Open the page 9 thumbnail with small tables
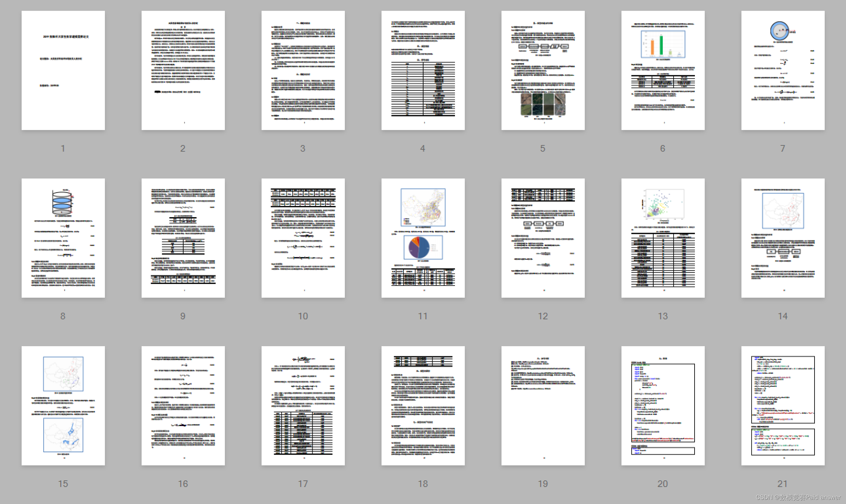Screen dimensions: 846x504 183,238
